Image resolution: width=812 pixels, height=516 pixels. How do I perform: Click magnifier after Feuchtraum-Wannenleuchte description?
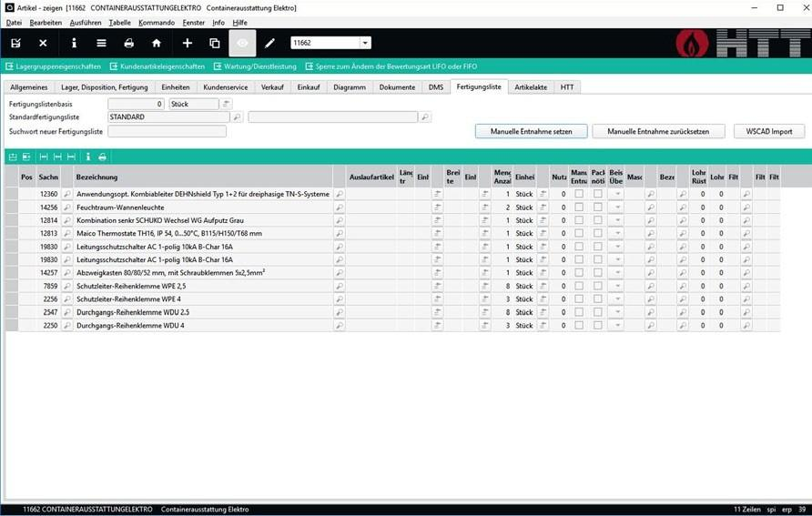[x=340, y=207]
